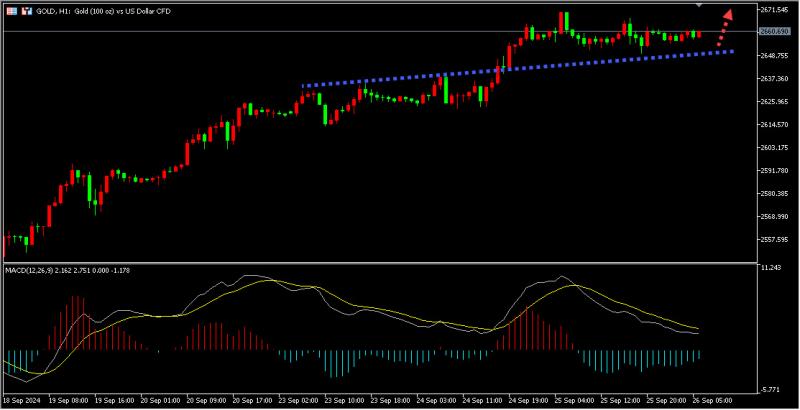Screen dimensions: 800x410
Task: Click the '24 Sep 19:00' time label
Action: [529, 400]
